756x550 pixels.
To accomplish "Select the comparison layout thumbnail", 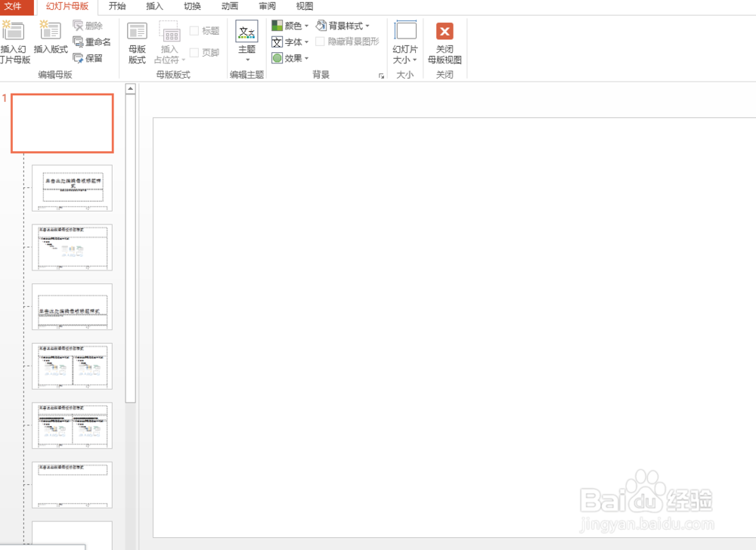I will 73,425.
